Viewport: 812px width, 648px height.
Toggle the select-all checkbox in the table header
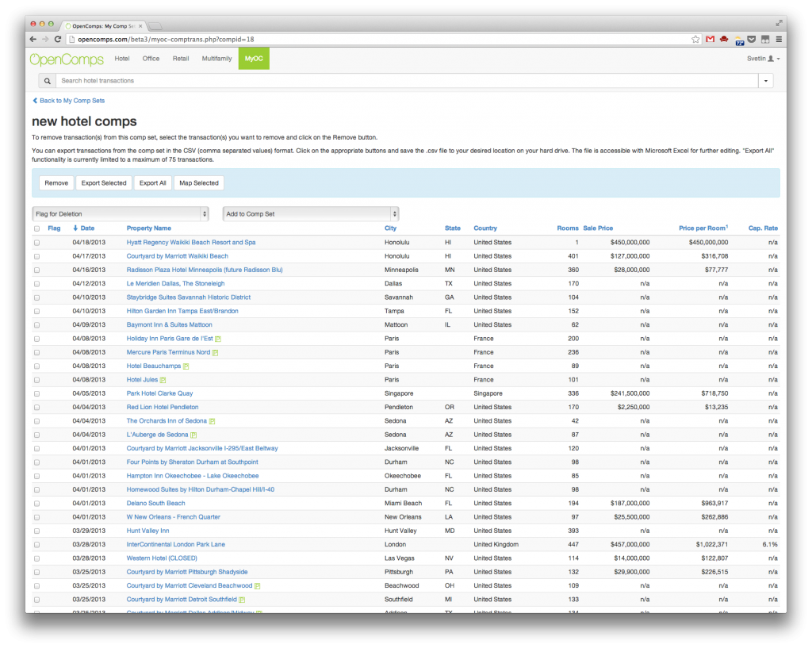pyautogui.click(x=37, y=228)
